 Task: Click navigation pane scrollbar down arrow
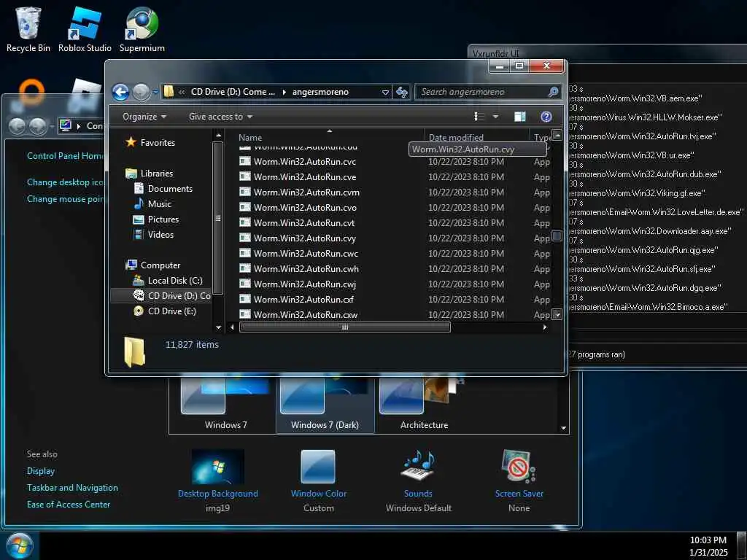pos(218,327)
